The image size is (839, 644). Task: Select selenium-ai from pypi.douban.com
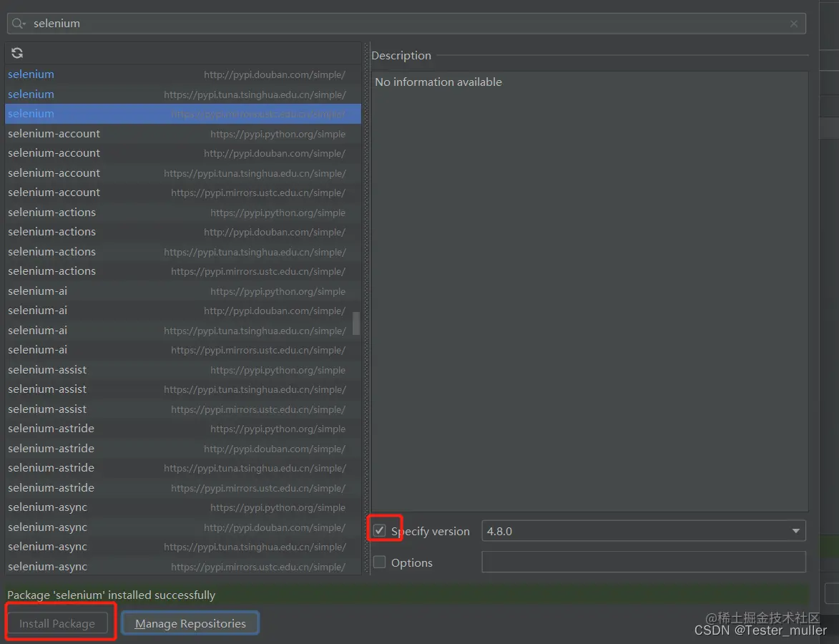pos(183,311)
